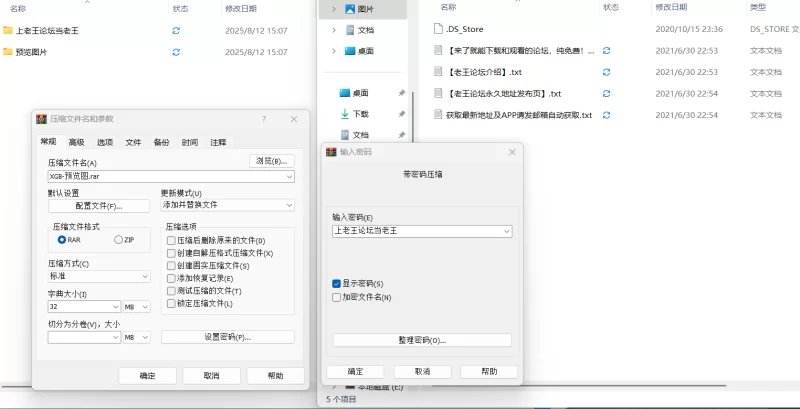The height and width of the screenshot is (409, 800).
Task: Enable 创建自解压格式压缩文件 option
Action: [x=171, y=253]
